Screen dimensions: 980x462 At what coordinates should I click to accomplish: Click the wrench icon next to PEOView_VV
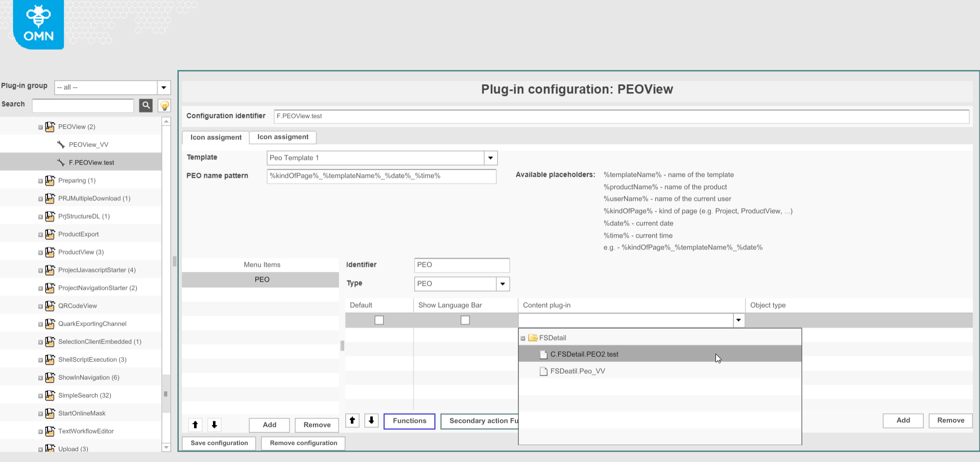(x=61, y=144)
